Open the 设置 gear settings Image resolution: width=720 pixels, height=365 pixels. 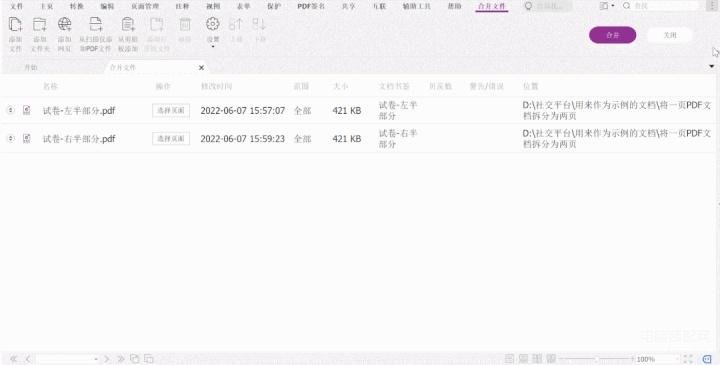point(212,24)
